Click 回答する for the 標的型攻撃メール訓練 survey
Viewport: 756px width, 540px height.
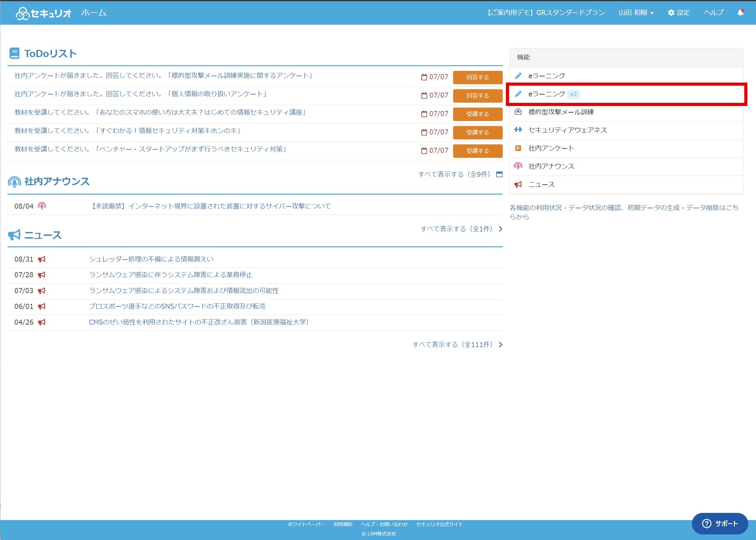478,77
